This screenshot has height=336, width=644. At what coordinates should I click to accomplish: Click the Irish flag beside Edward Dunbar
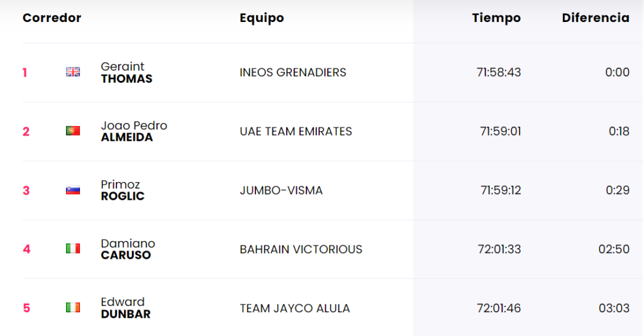(73, 307)
